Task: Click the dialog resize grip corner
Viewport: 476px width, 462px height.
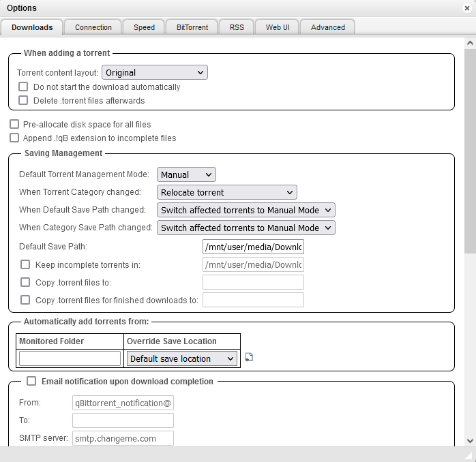Action: point(470,456)
